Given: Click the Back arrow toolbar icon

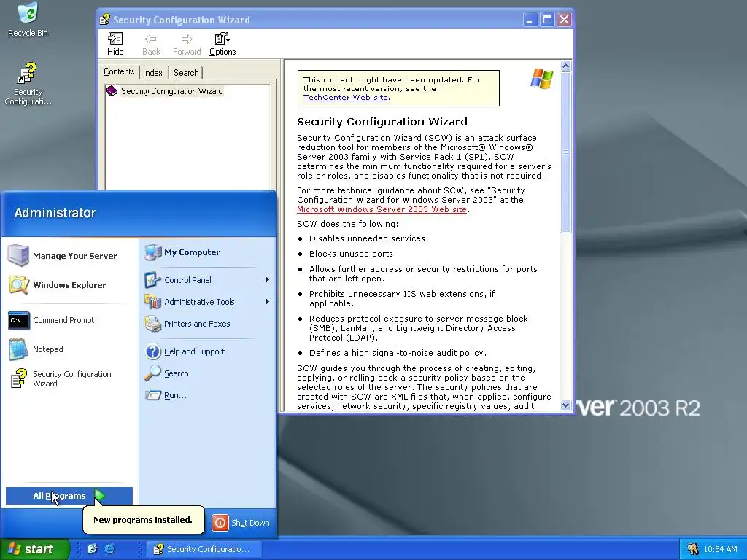Looking at the screenshot, I should pos(151,39).
